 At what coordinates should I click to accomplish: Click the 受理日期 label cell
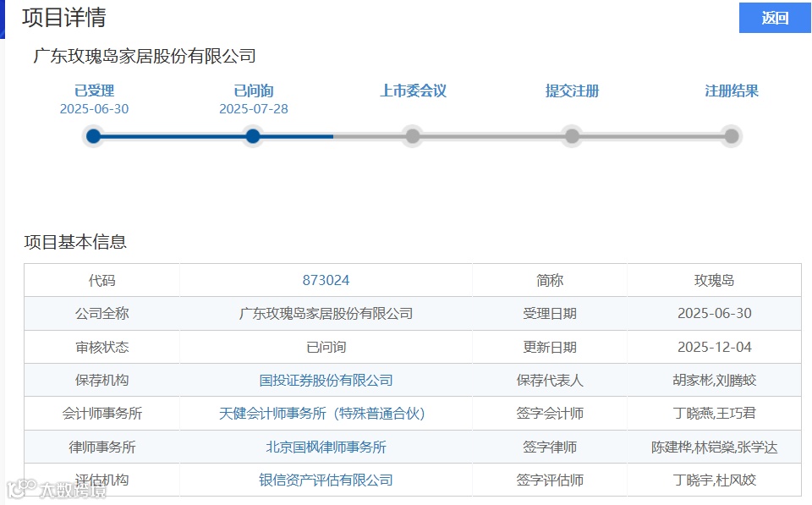(x=550, y=313)
